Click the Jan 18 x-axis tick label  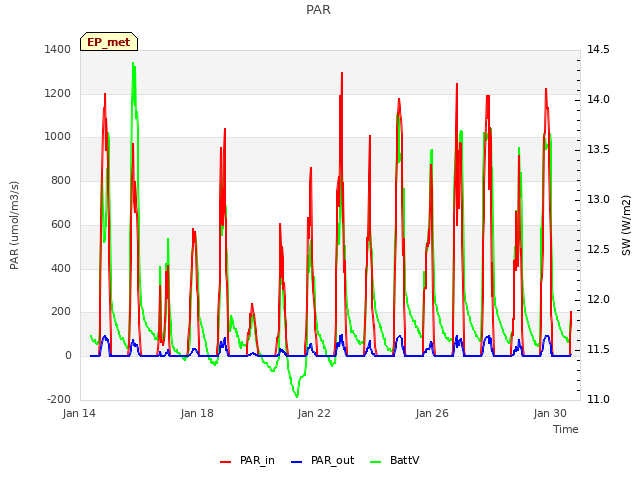[197, 413]
